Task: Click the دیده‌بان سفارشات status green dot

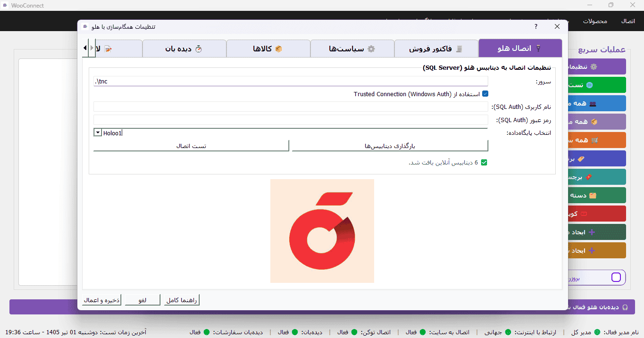Action: click(207, 332)
